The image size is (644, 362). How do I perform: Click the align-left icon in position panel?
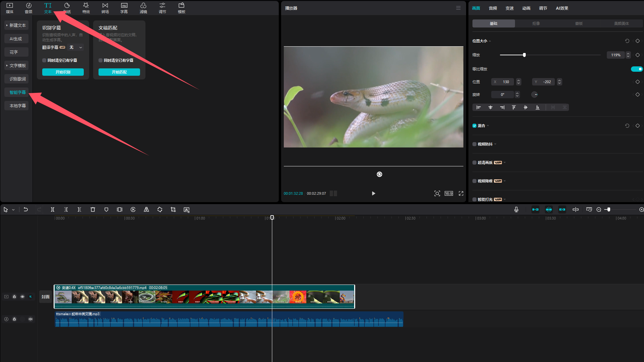click(478, 107)
